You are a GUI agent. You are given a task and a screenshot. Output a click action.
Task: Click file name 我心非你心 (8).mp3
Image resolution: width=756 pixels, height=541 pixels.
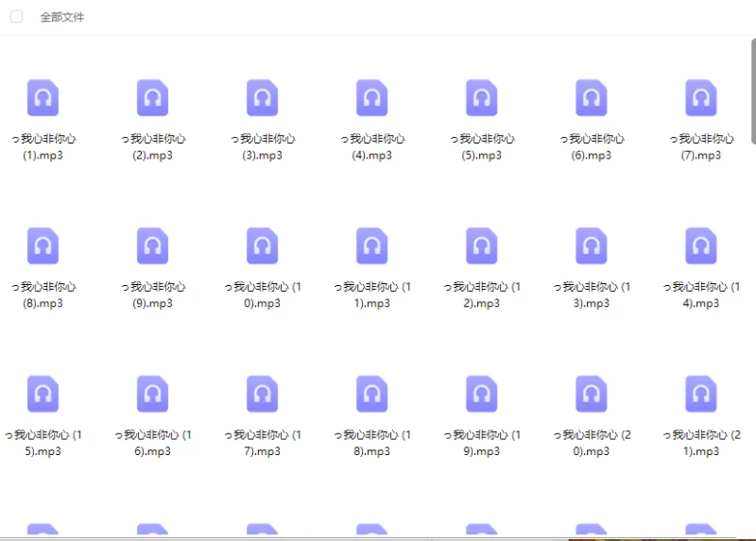coord(43,295)
